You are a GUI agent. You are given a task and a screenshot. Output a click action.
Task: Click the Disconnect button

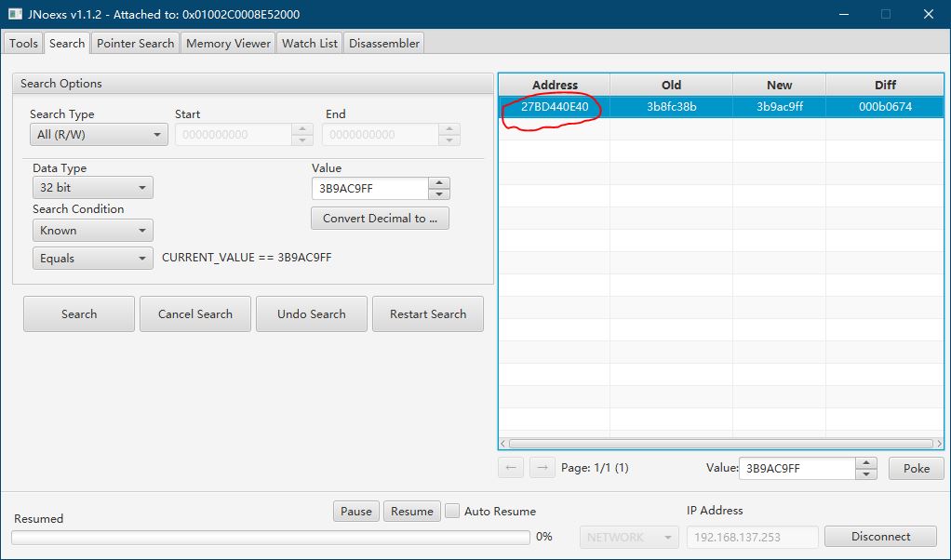tap(880, 537)
